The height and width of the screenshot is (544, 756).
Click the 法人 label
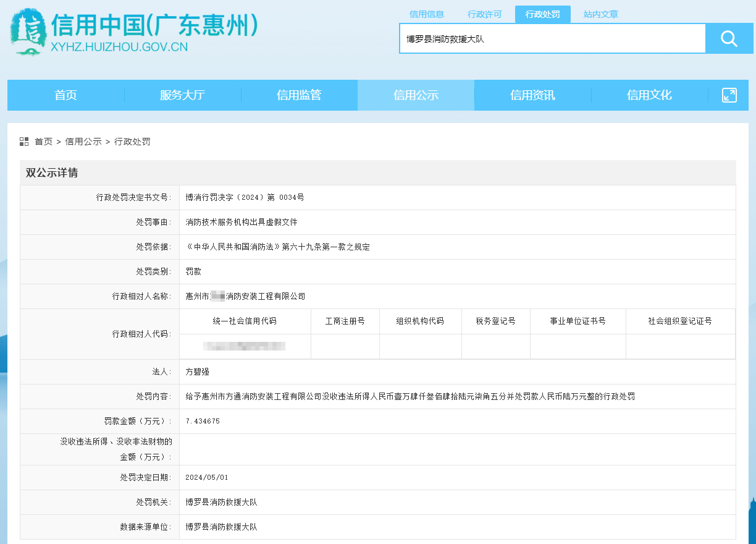click(x=162, y=372)
